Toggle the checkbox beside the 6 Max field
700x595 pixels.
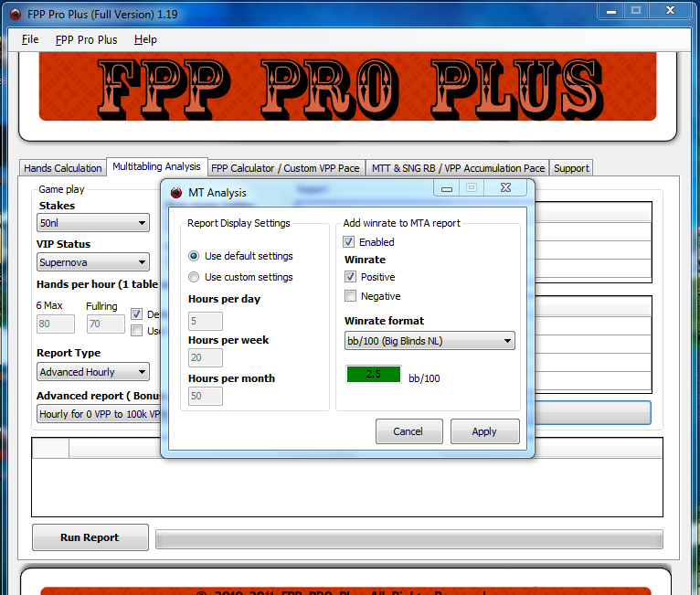(x=136, y=313)
